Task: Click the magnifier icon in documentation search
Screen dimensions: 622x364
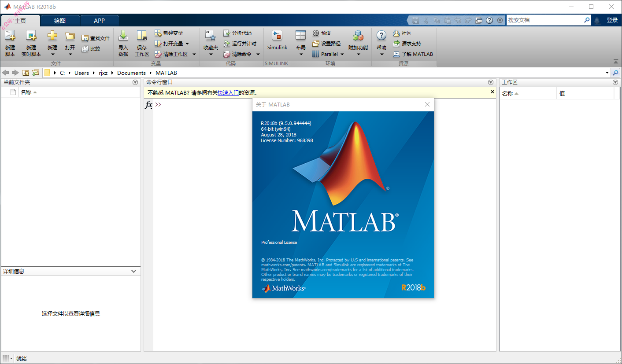Action: click(587, 20)
